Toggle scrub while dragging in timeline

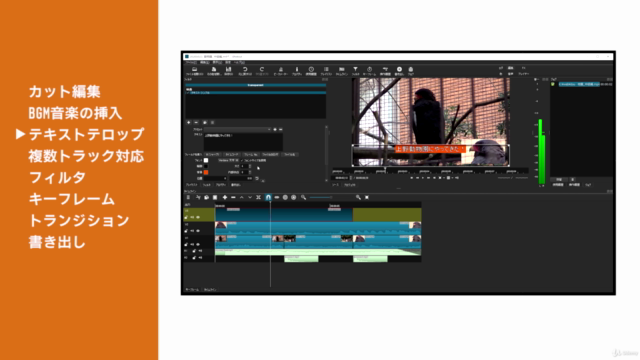(x=277, y=198)
